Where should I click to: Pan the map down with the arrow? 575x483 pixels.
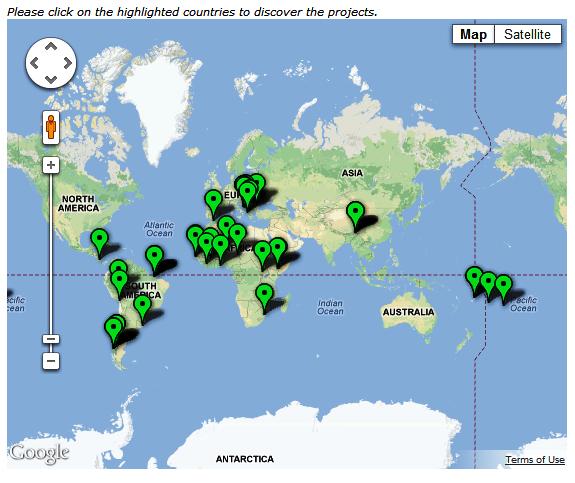pos(51,79)
